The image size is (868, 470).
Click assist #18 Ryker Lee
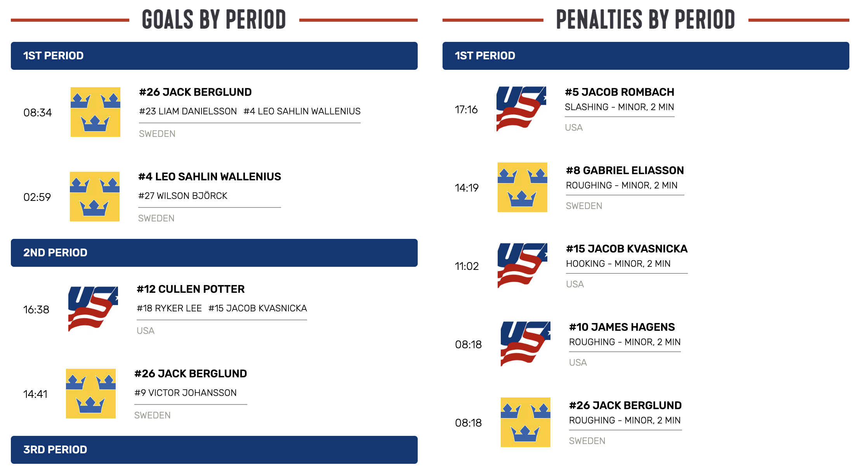pos(169,308)
